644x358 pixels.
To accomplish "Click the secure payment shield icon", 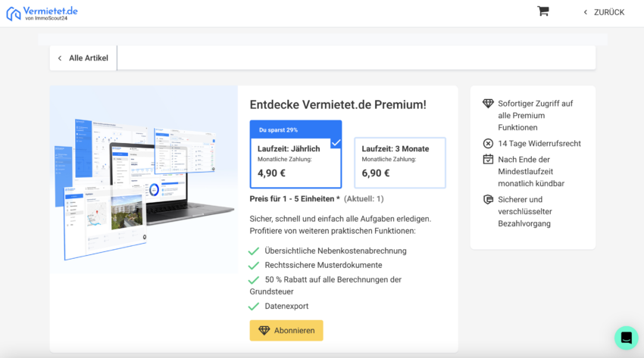I will click(x=488, y=199).
